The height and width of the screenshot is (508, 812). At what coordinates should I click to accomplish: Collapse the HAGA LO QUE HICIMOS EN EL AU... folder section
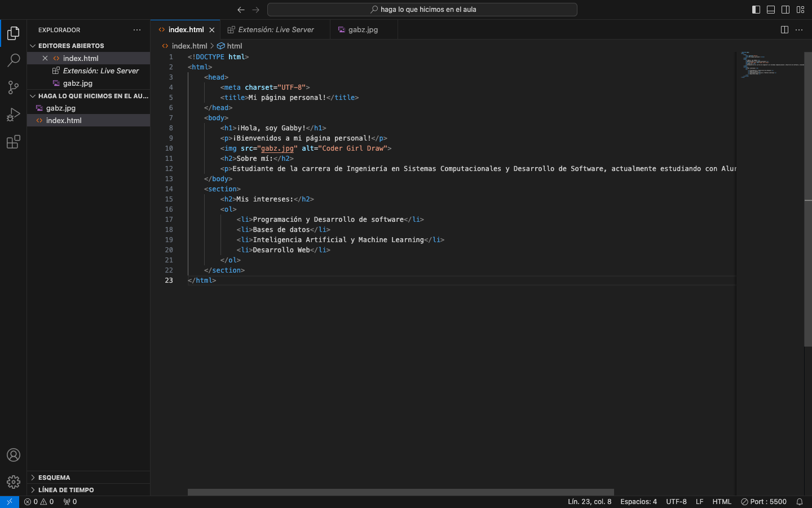(89, 96)
